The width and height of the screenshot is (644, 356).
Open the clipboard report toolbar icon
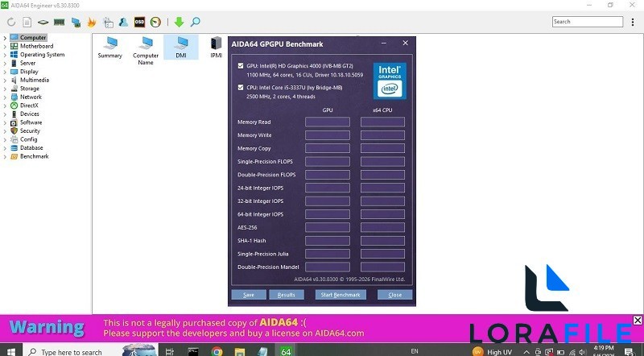(x=109, y=23)
